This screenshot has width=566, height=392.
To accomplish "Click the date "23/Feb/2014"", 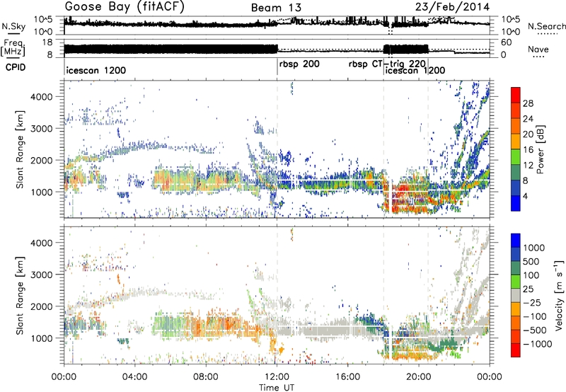I will pos(452,7).
